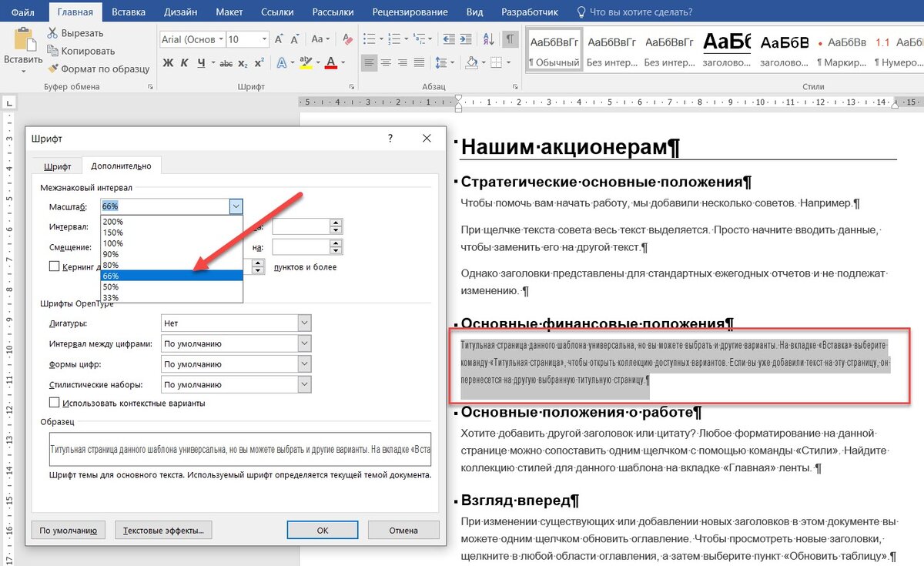
Task: Clear all formatting with eraser icon
Action: [x=347, y=39]
